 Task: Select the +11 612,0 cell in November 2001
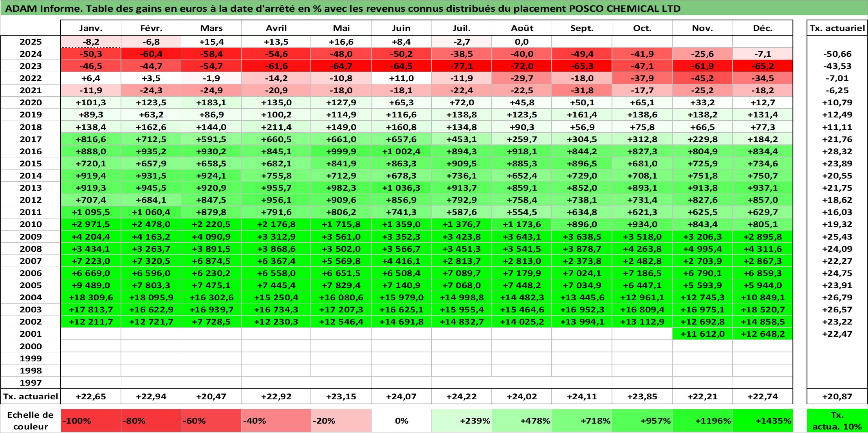[702, 334]
